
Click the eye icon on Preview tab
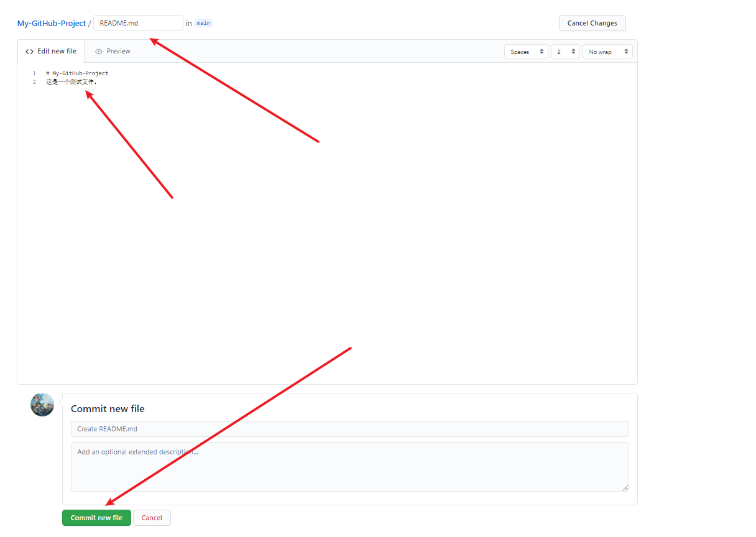(98, 52)
